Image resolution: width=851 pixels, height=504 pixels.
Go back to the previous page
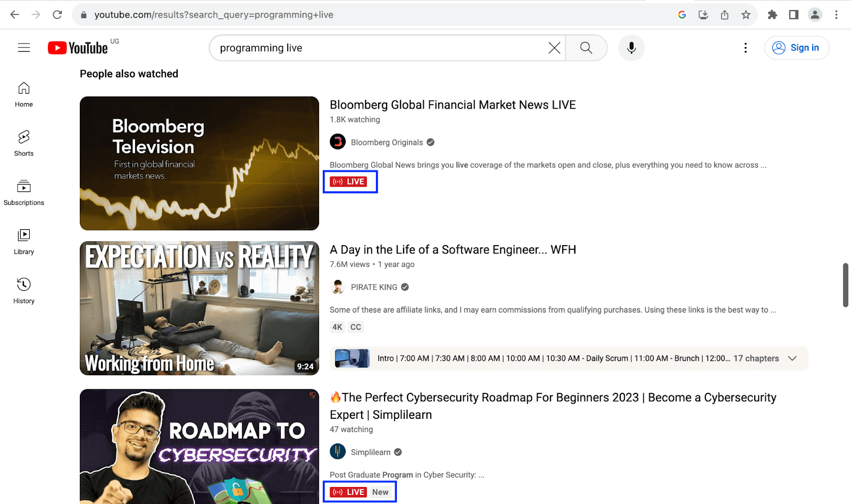coord(15,15)
